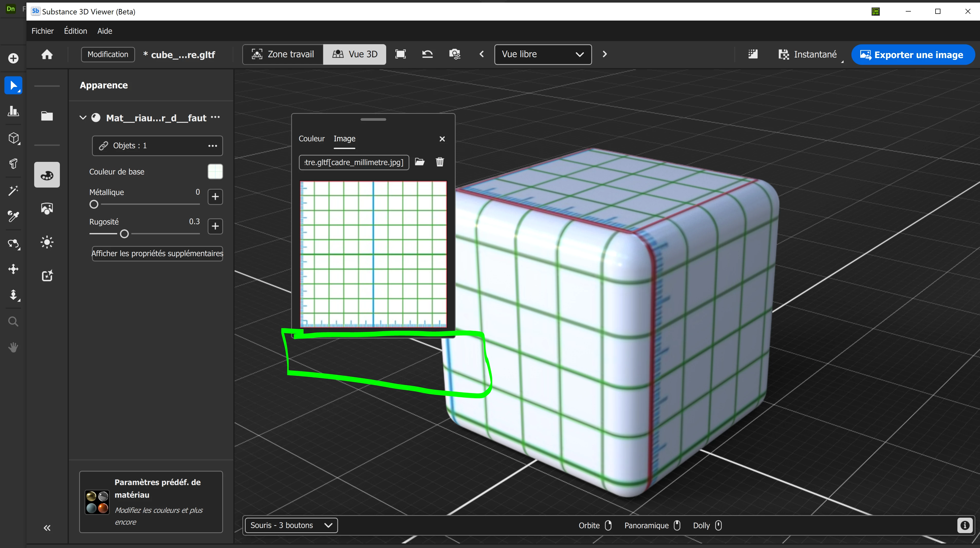
Task: Click the info icon in status bar
Action: pos(964,525)
